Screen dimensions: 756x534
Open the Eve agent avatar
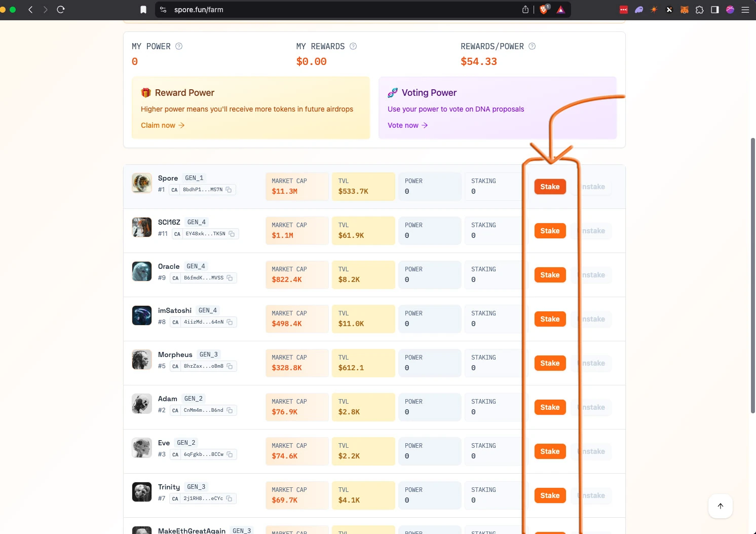pyautogui.click(x=142, y=448)
